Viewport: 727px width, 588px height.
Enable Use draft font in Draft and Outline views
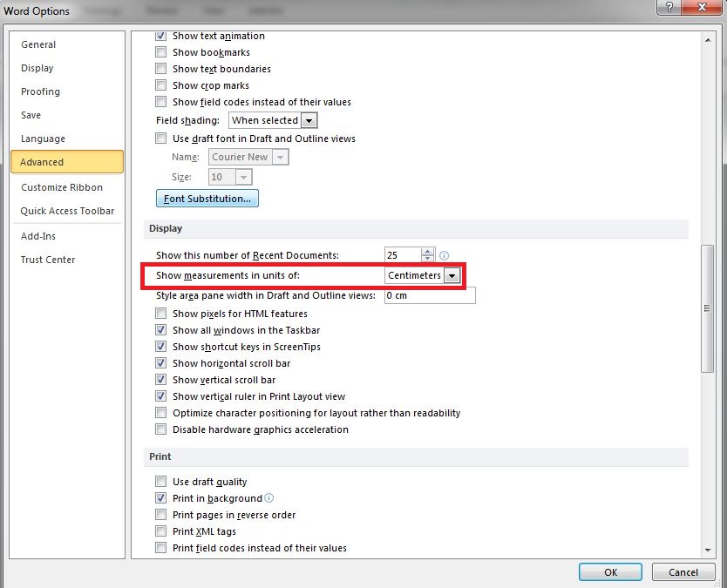161,139
